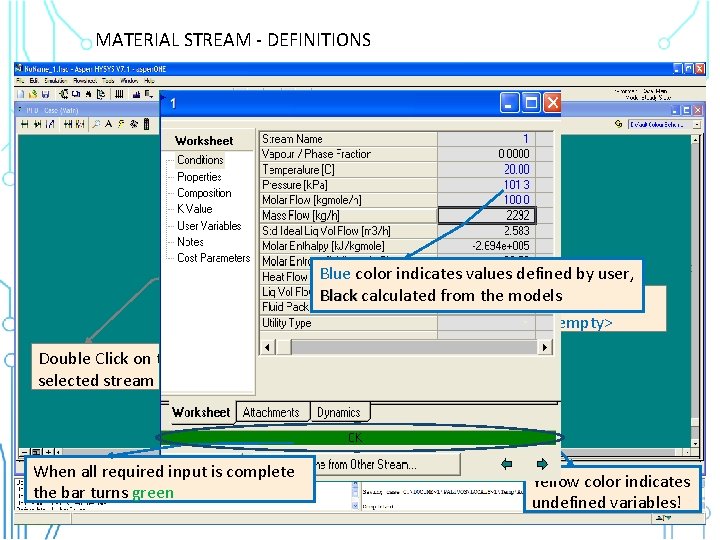Open the Flowsheet menu

(84, 81)
